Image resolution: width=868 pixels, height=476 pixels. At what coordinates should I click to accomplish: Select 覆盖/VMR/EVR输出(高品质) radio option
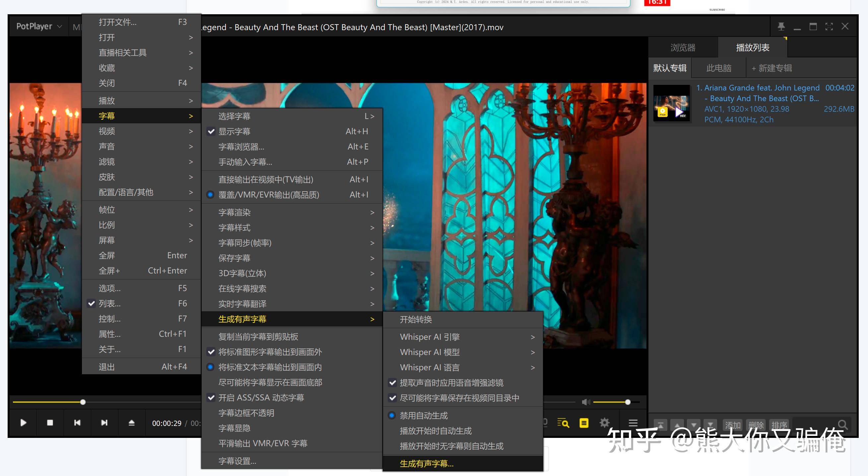(x=292, y=195)
